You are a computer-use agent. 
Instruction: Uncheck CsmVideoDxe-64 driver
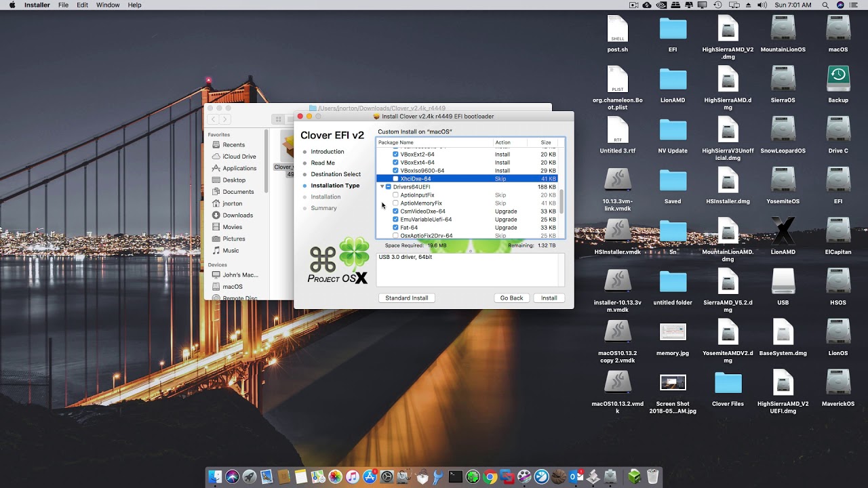395,211
